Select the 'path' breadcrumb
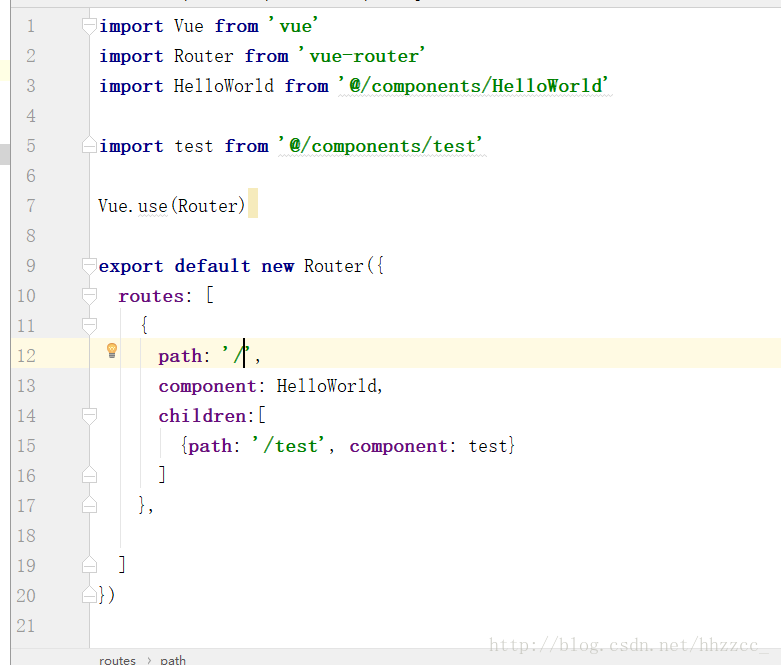 [173, 660]
